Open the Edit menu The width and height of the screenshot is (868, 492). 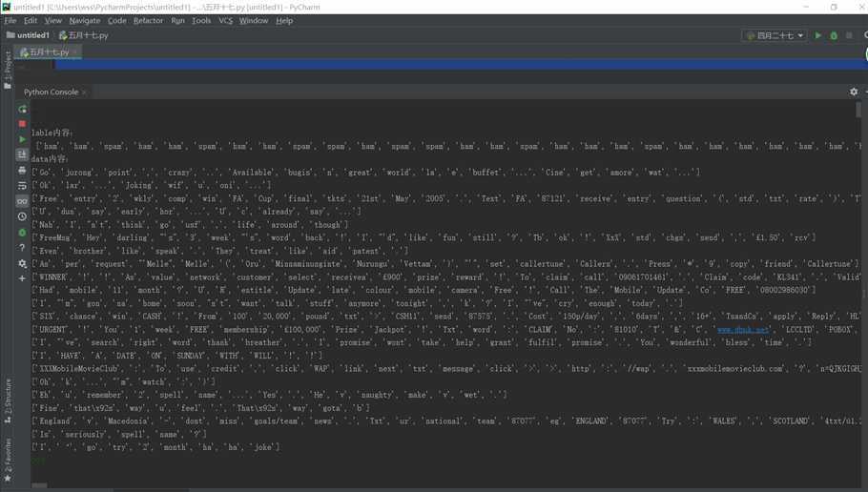(31, 20)
